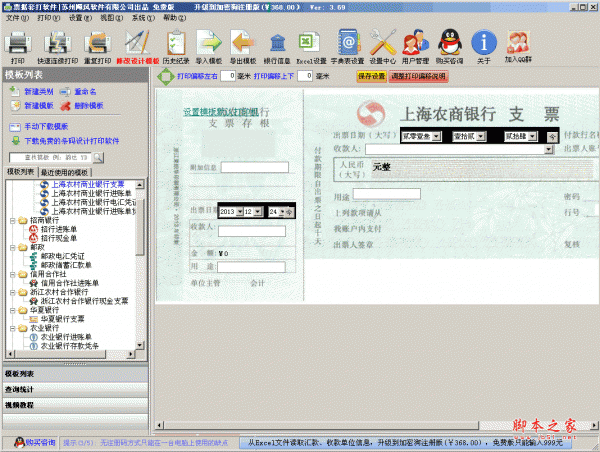Click 下载免费的条码设计打印软件 link
Screen dimensions: 600x452
pyautogui.click(x=72, y=141)
